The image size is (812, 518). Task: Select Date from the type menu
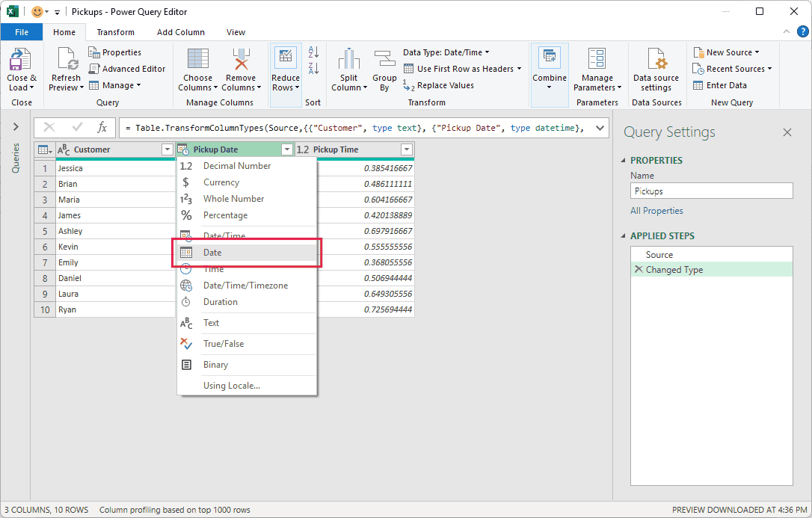pyautogui.click(x=247, y=253)
